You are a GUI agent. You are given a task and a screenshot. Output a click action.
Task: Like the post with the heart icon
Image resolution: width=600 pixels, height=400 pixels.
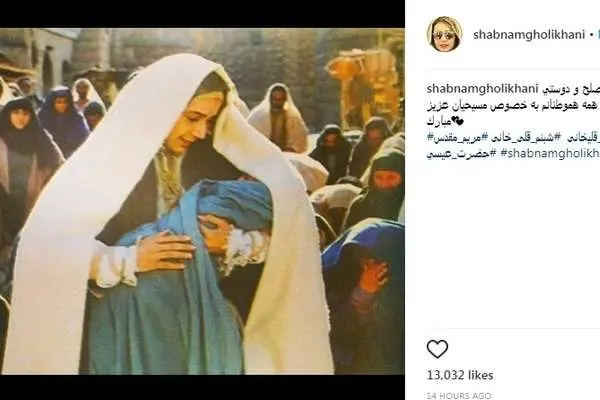pyautogui.click(x=437, y=349)
